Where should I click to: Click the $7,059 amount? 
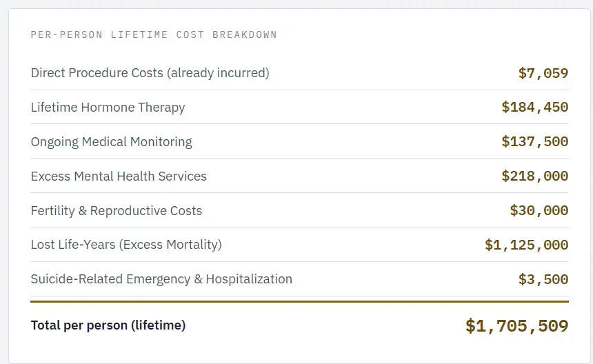[x=543, y=73]
